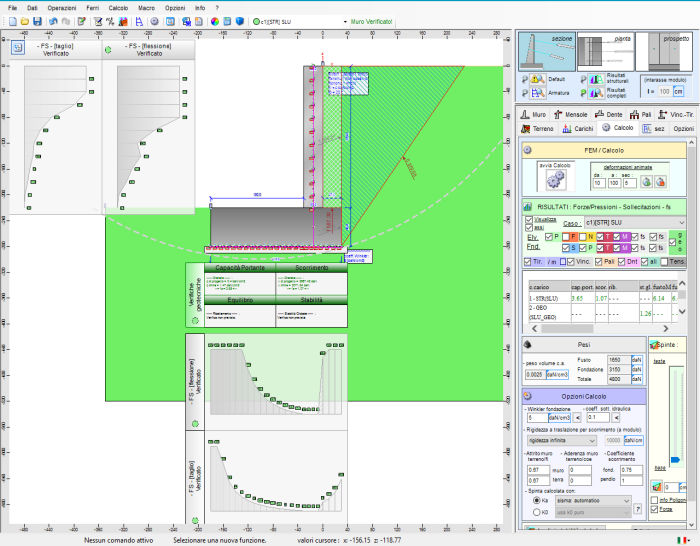Toggle the Elv. F checkbox
Screen dimensions: 700x546
[x=566, y=237]
